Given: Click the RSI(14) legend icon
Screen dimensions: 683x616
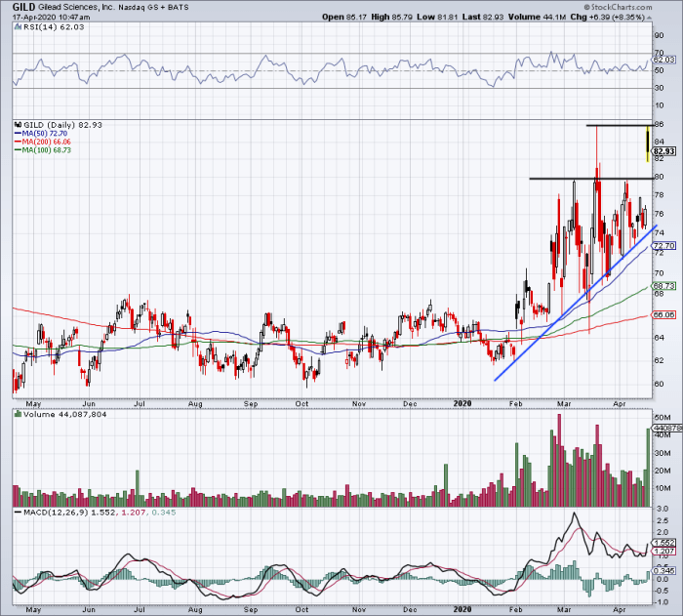Looking at the screenshot, I should [x=18, y=27].
